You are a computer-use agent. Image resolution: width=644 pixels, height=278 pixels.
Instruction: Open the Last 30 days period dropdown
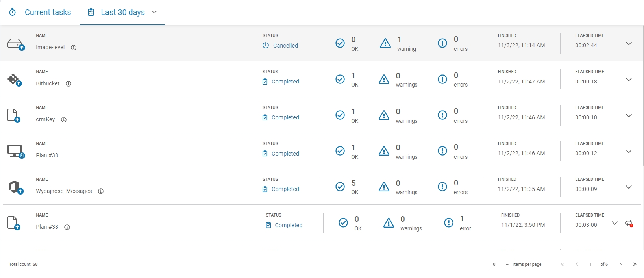(154, 12)
